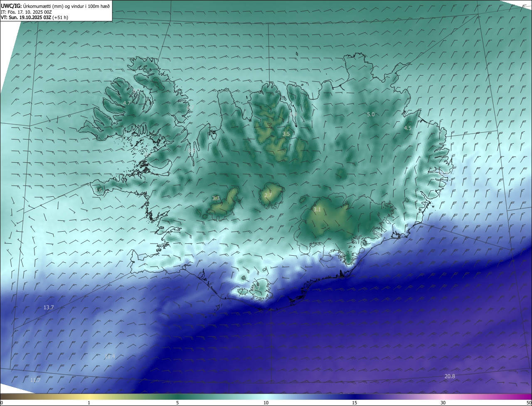
Task: Click the '1' tick label on the color scale
Action: (89, 403)
